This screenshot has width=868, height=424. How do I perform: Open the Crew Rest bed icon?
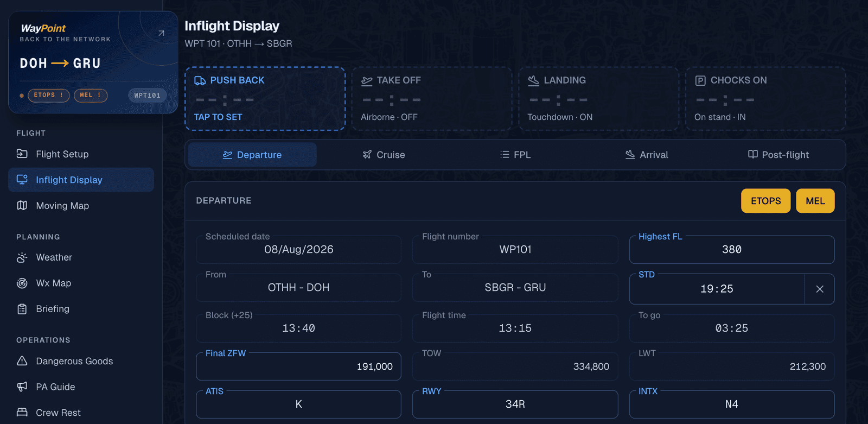tap(22, 413)
